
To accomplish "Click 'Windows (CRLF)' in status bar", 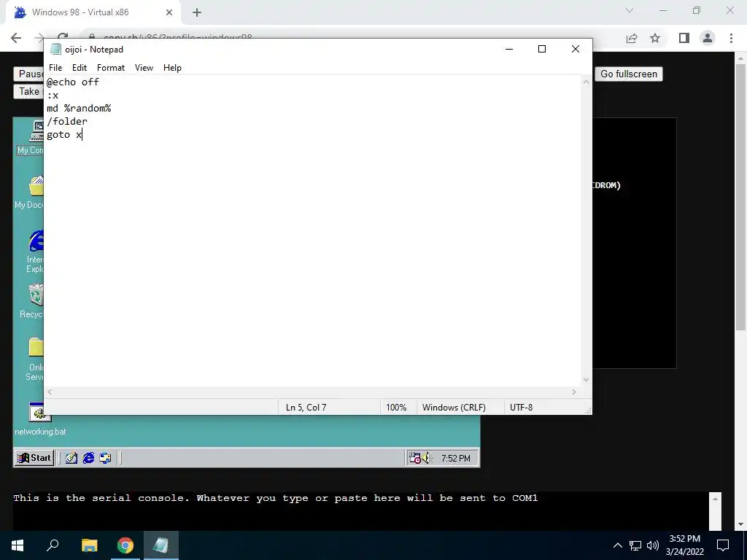I will tap(454, 407).
